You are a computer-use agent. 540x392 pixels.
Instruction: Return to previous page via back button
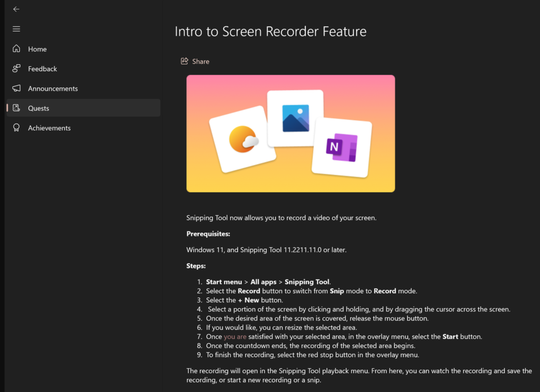click(x=16, y=9)
